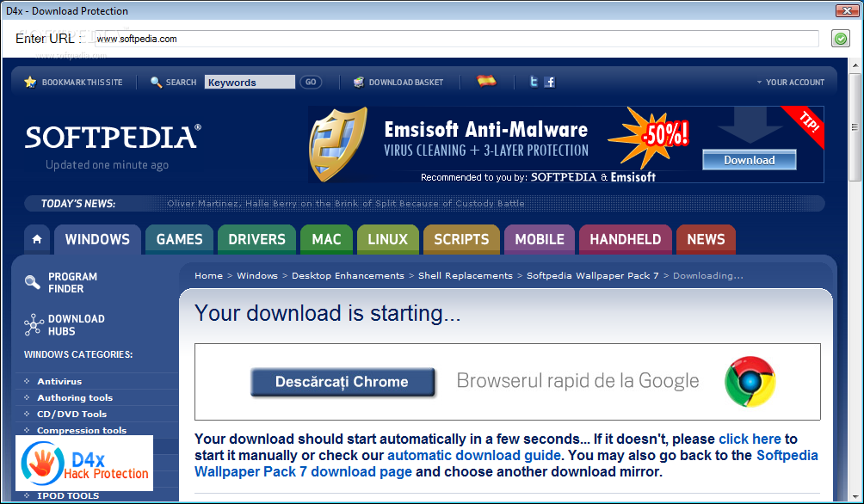Click the Oliver Martinez news headline
This screenshot has height=504, width=864.
coord(345,203)
